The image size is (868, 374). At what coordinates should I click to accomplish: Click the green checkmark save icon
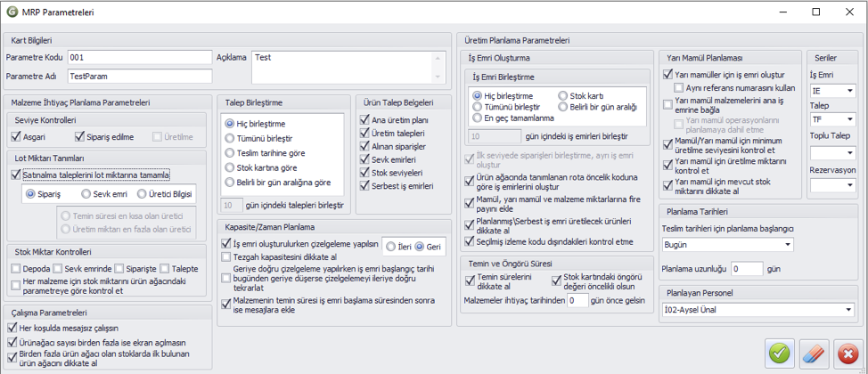click(780, 353)
